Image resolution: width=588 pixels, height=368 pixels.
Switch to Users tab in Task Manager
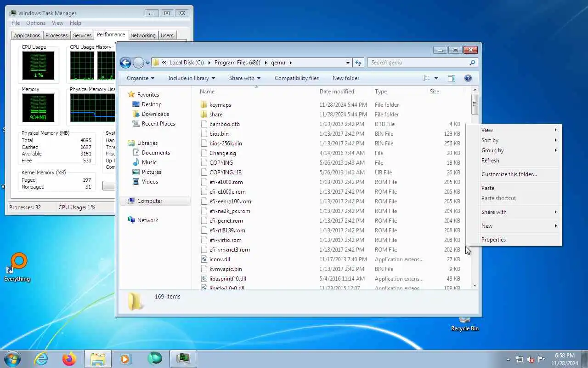[167, 35]
